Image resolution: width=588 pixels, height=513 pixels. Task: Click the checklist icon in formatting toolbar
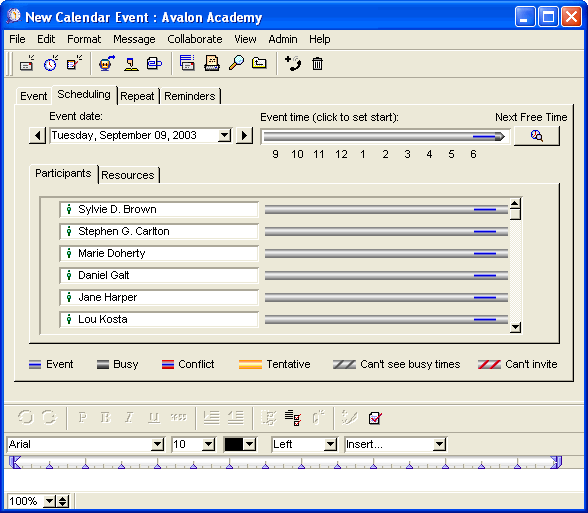(292, 417)
